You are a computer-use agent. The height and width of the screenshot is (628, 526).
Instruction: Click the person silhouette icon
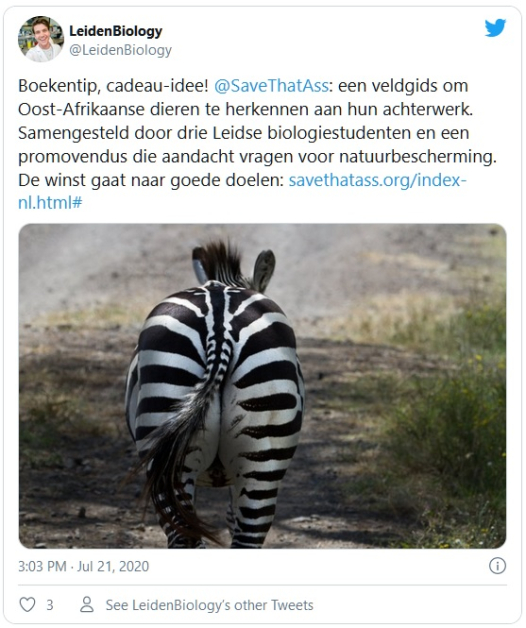[x=87, y=604]
